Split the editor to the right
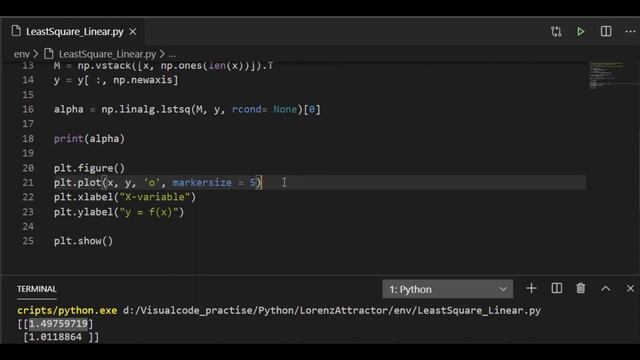Viewport: 640px width, 360px height. tap(606, 31)
